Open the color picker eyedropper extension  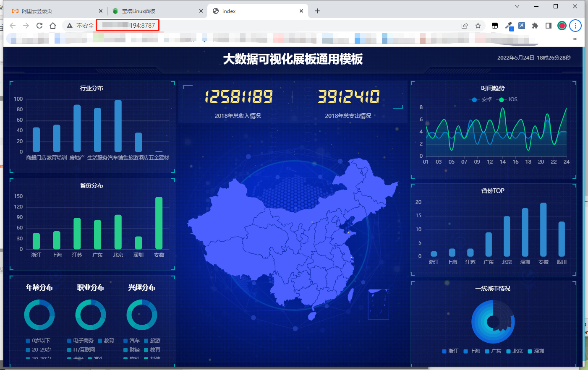[509, 26]
